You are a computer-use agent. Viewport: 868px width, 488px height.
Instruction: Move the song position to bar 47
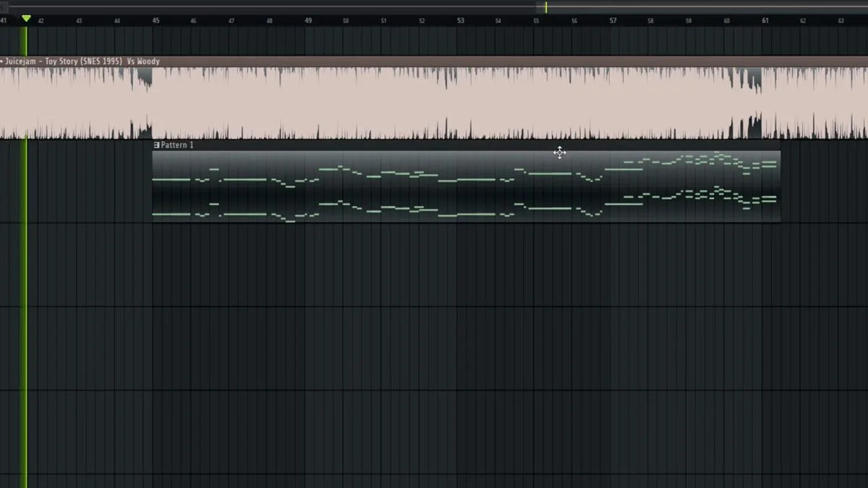point(231,21)
